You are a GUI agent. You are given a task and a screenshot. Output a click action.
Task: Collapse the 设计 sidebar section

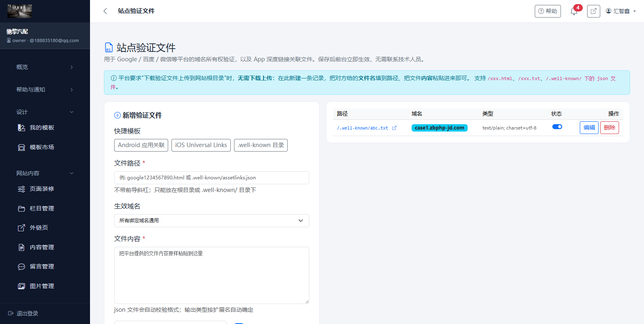point(45,112)
